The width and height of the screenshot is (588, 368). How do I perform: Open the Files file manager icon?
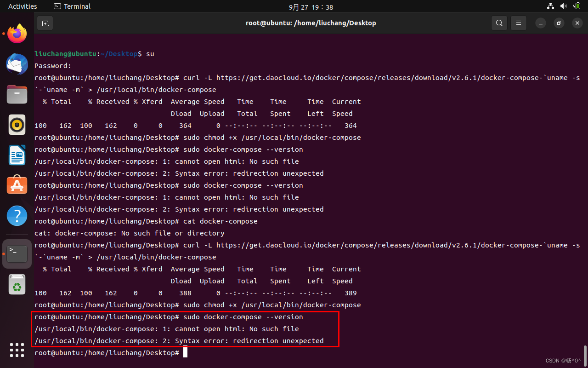point(17,95)
